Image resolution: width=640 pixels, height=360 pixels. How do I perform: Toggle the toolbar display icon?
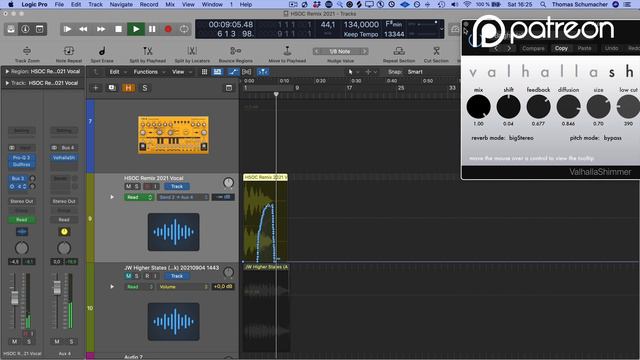tap(40, 29)
